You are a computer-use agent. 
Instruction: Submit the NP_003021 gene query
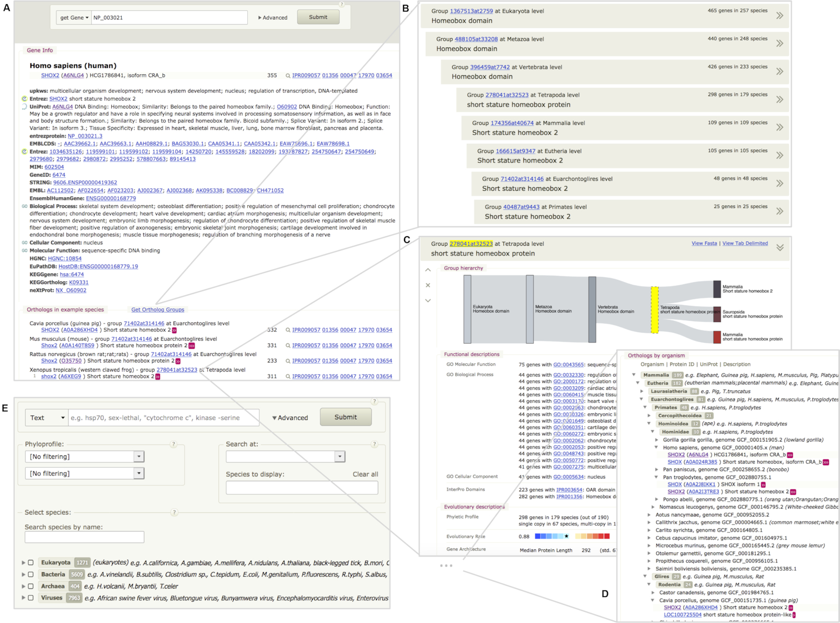(318, 17)
